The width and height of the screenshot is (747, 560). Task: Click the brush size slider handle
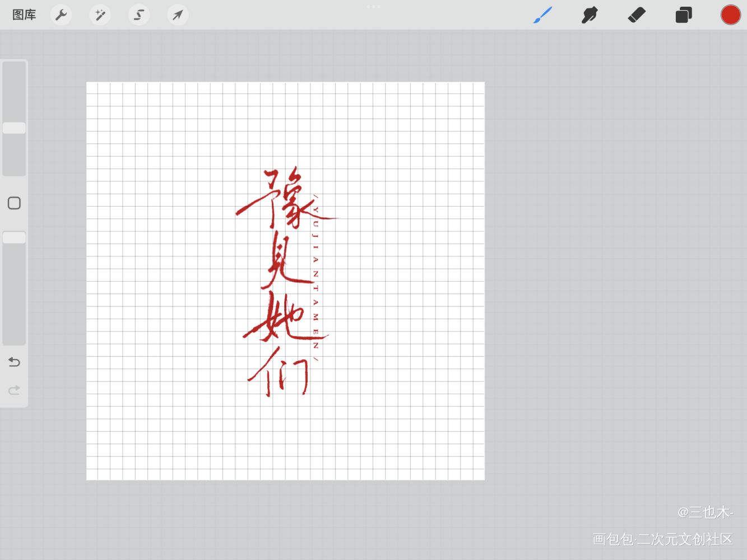pos(14,128)
